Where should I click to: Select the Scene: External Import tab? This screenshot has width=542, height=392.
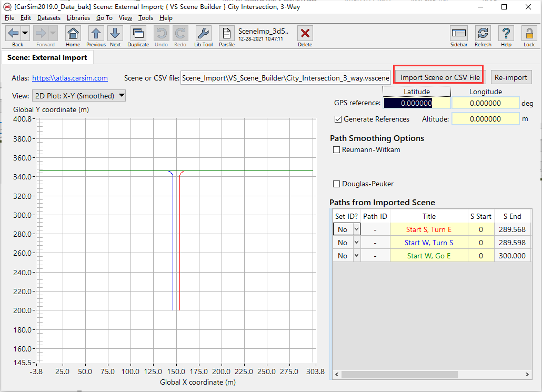(x=47, y=58)
